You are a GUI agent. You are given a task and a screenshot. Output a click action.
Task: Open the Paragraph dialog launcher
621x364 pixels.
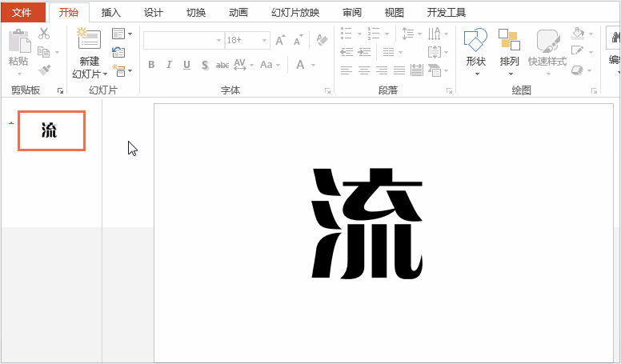pyautogui.click(x=449, y=91)
